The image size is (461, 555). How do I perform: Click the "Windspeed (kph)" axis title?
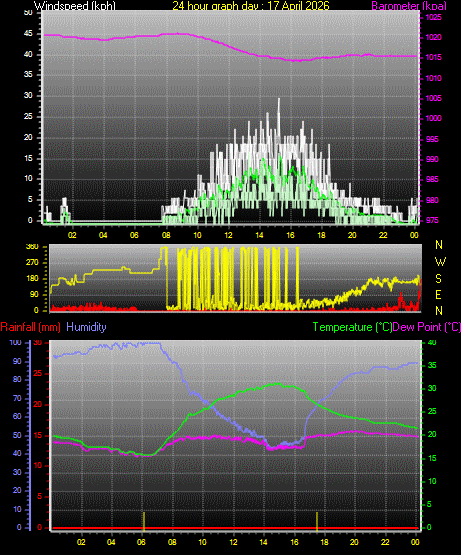[75, 6]
